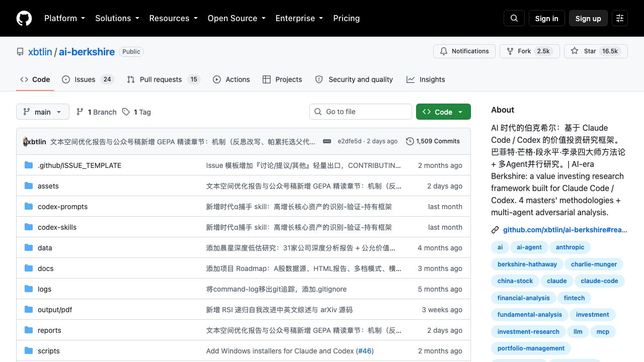Open the Pull requests tab
The width and height of the screenshot is (644, 362).
click(x=164, y=79)
